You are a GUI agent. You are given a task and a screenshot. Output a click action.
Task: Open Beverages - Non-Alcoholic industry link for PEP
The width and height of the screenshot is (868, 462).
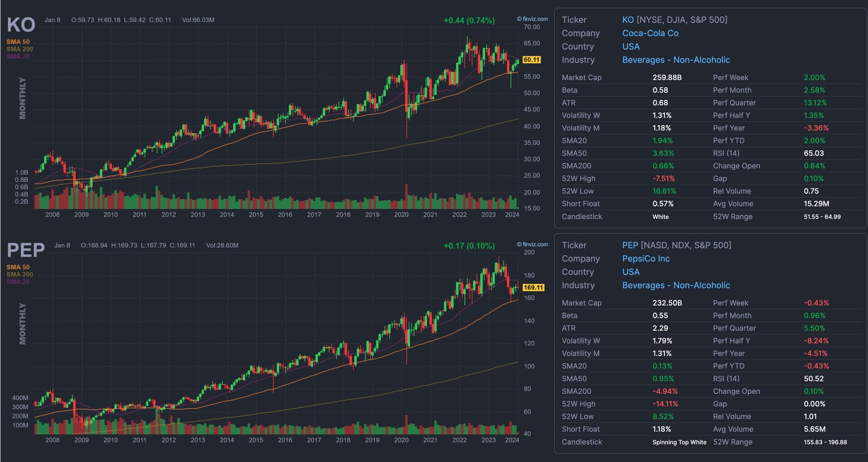675,285
